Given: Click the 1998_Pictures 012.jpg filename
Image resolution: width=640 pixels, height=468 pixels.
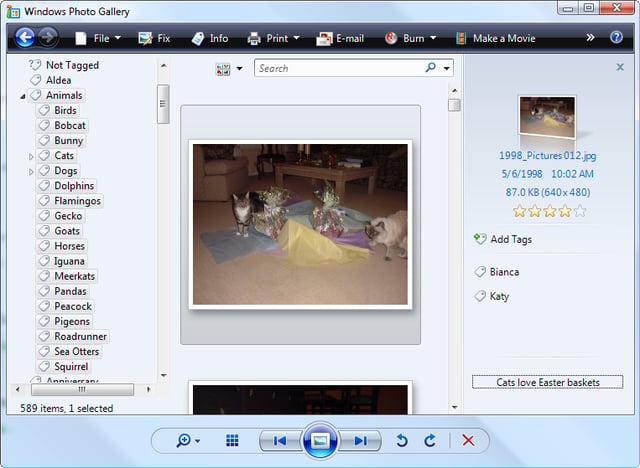Looking at the screenshot, I should [x=547, y=155].
